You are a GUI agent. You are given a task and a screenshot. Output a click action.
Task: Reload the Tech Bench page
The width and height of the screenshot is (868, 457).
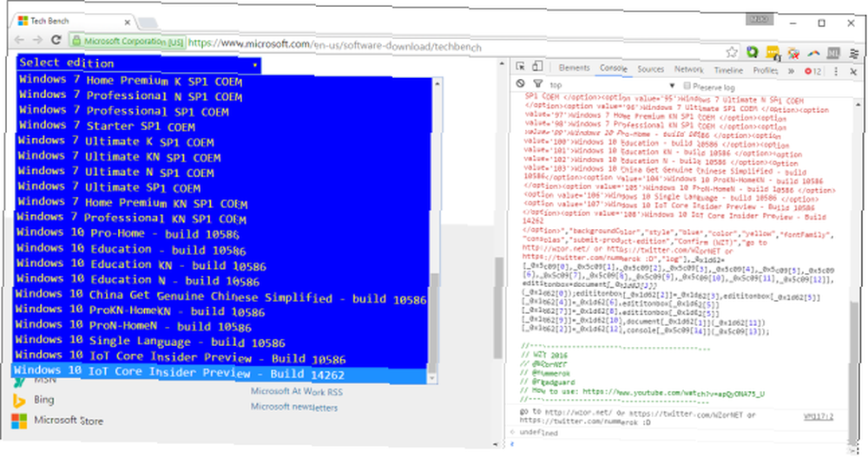click(56, 39)
